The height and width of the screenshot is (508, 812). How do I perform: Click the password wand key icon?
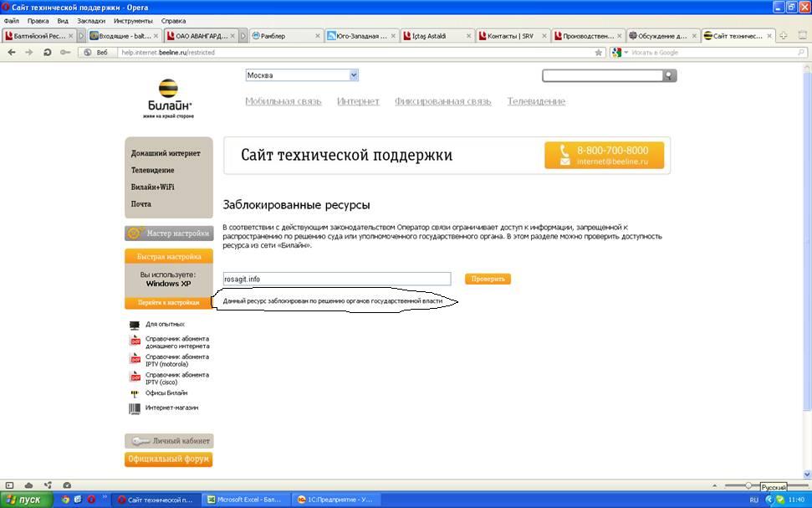[x=65, y=53]
